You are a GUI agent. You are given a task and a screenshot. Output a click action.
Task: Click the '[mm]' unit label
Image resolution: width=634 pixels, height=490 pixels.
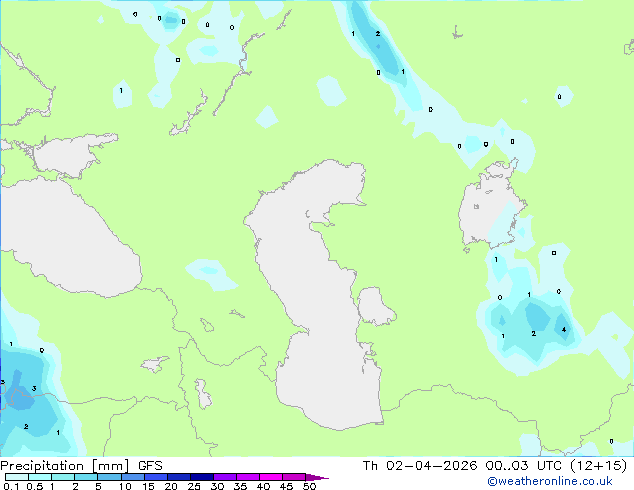tap(111, 466)
